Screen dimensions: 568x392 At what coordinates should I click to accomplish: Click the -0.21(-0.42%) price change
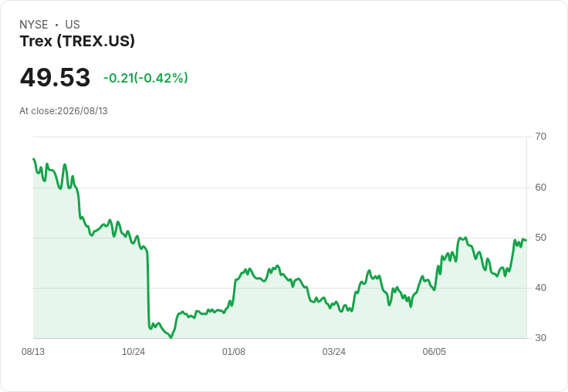coord(146,78)
